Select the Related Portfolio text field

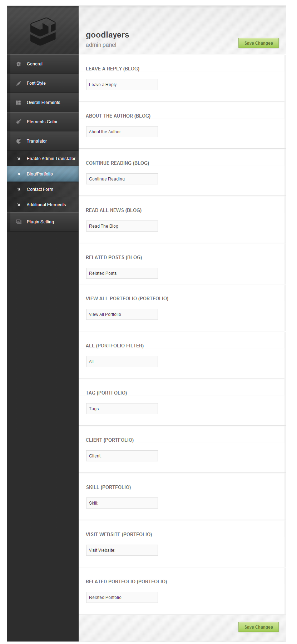[x=122, y=598]
